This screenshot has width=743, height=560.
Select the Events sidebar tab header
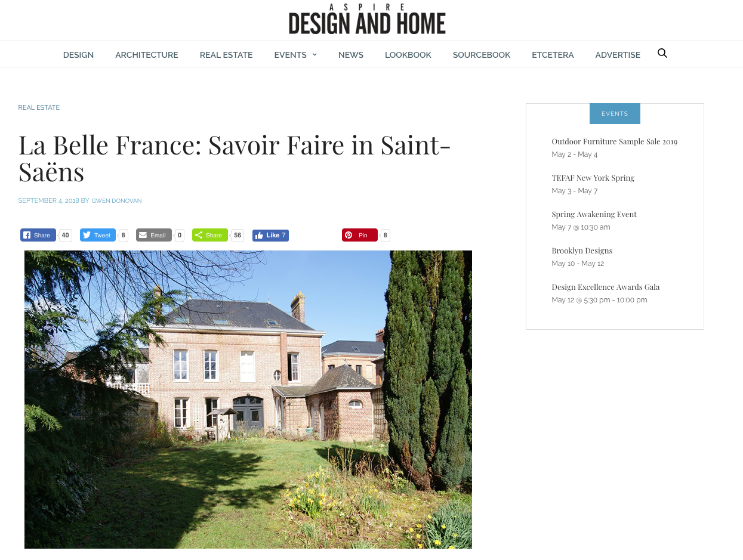pos(615,114)
